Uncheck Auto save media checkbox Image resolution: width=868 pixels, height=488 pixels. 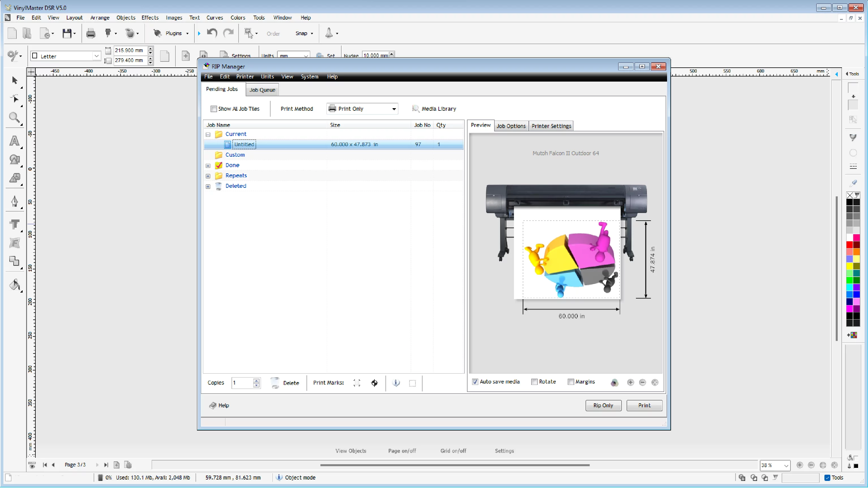click(475, 382)
